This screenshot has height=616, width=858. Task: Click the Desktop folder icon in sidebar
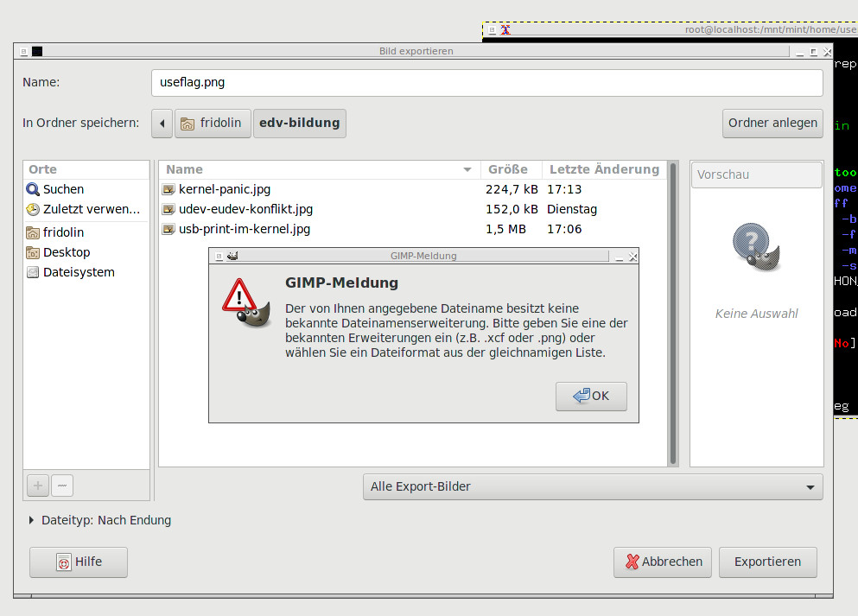33,252
